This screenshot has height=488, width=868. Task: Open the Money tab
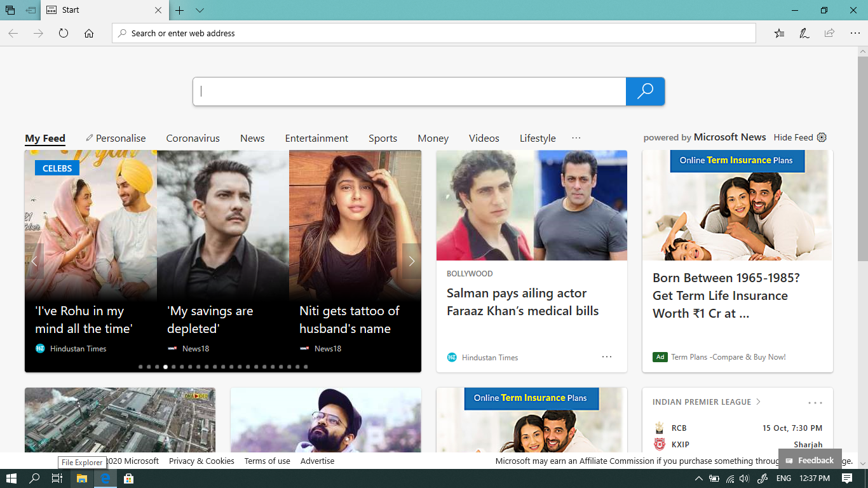[x=433, y=138]
